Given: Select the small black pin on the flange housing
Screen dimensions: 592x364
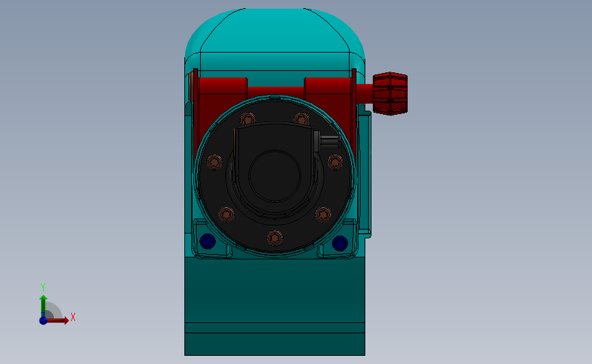Looking at the screenshot, I should point(329,141).
